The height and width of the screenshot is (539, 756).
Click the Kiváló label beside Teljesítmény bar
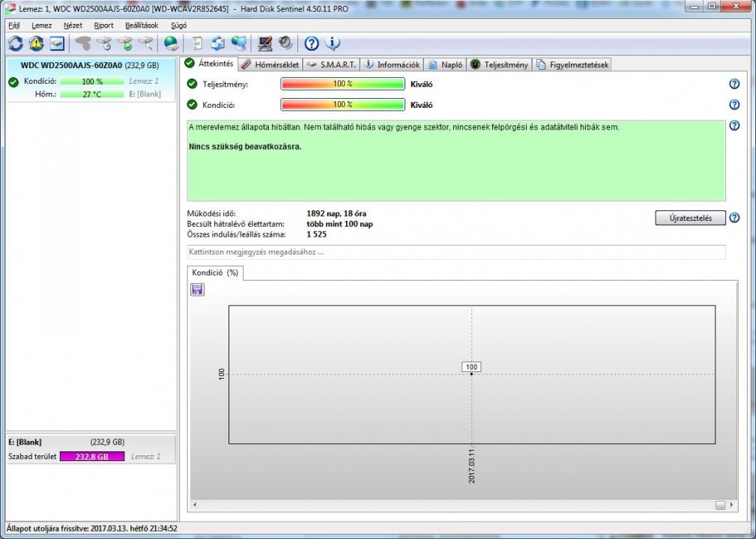(x=421, y=85)
